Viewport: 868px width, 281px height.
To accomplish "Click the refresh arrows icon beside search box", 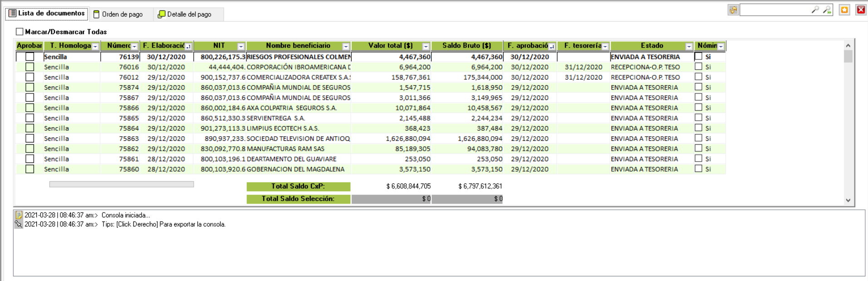I will [733, 10].
